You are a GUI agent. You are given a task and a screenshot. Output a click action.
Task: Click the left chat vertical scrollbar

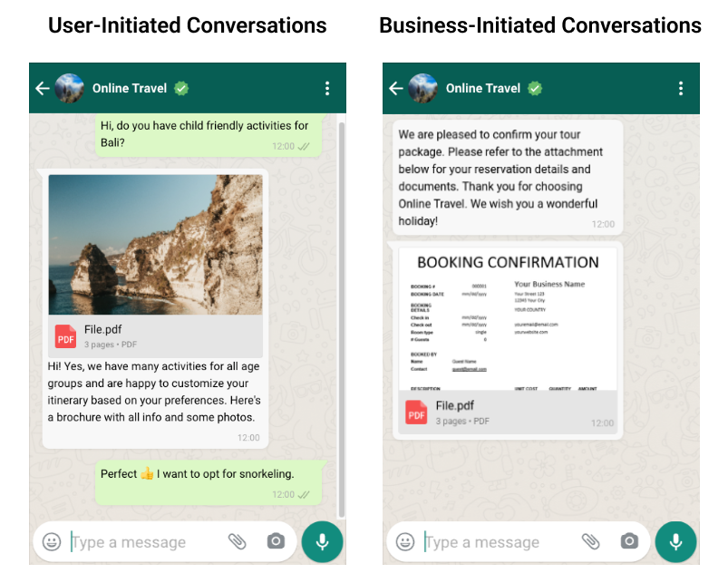342,317
